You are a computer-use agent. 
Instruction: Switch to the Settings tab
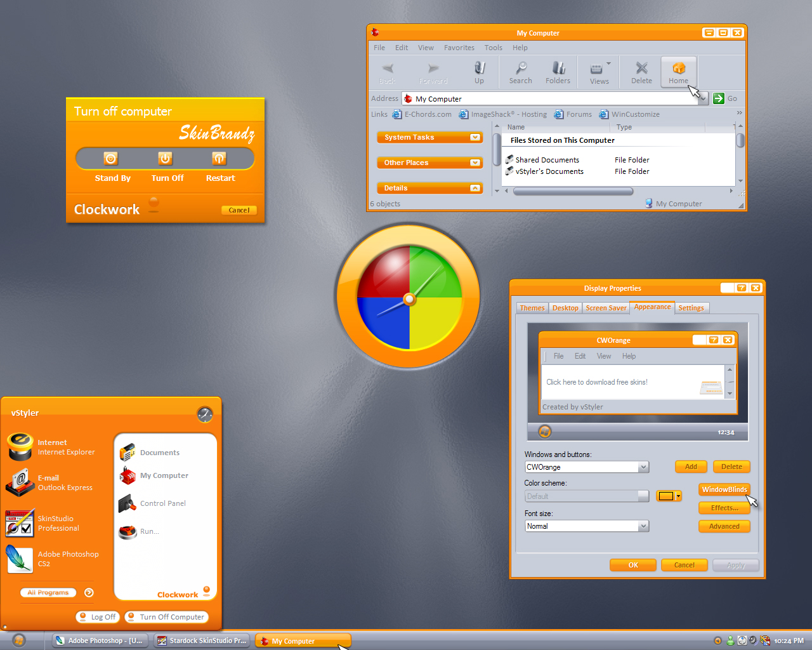click(691, 308)
